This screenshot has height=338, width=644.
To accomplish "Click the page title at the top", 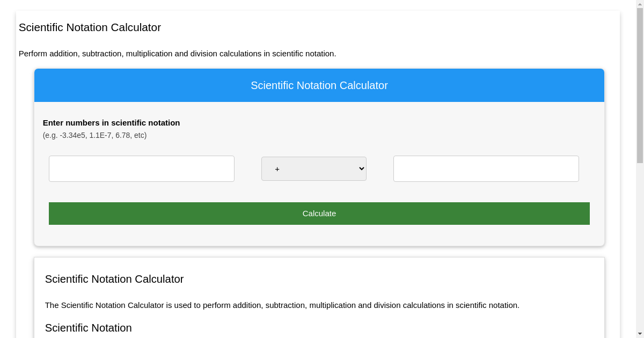I will 90,27.
